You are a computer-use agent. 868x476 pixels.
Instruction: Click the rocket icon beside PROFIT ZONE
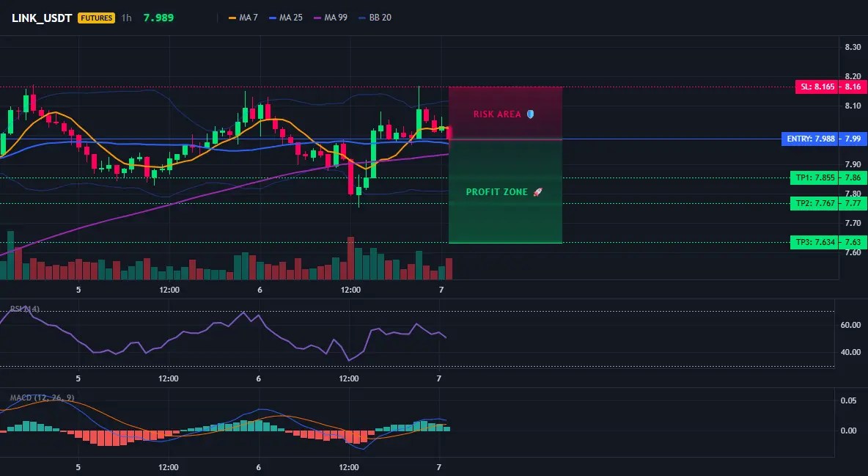(x=537, y=191)
